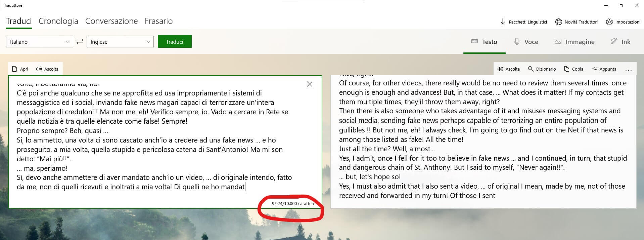The height and width of the screenshot is (240, 644).
Task: Switch to the Cronologia tab
Action: [58, 21]
